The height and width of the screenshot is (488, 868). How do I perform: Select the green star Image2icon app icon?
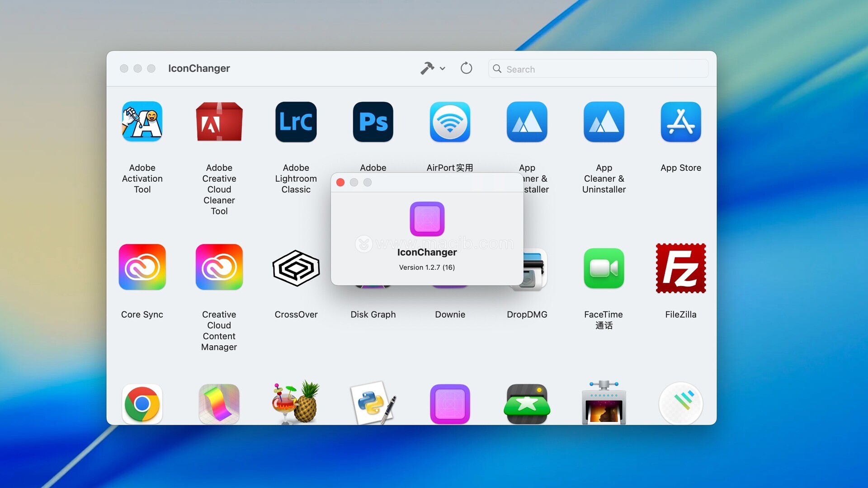point(527,404)
